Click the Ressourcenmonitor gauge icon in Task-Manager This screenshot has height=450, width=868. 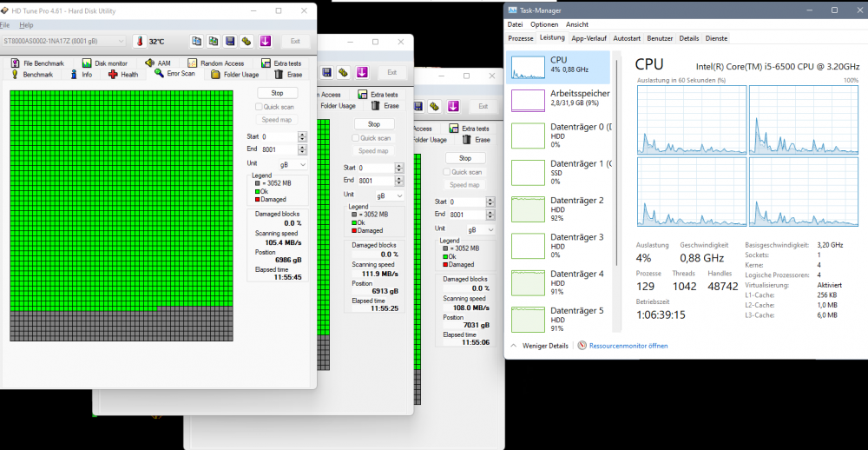[582, 345]
